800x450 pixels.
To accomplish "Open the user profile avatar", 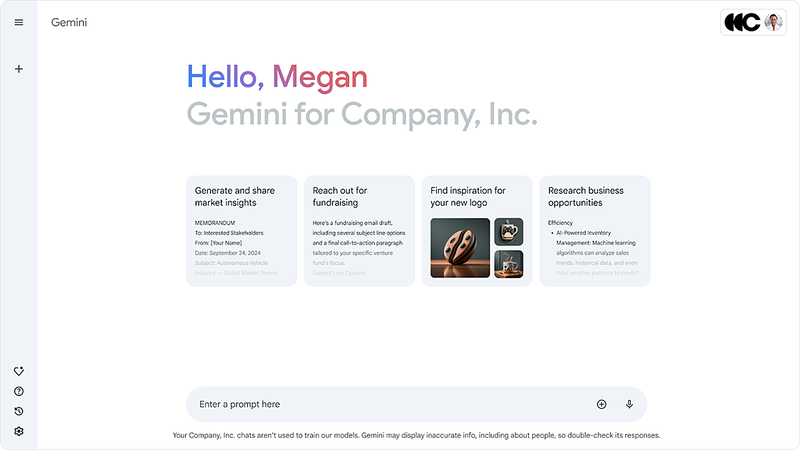I will point(773,22).
